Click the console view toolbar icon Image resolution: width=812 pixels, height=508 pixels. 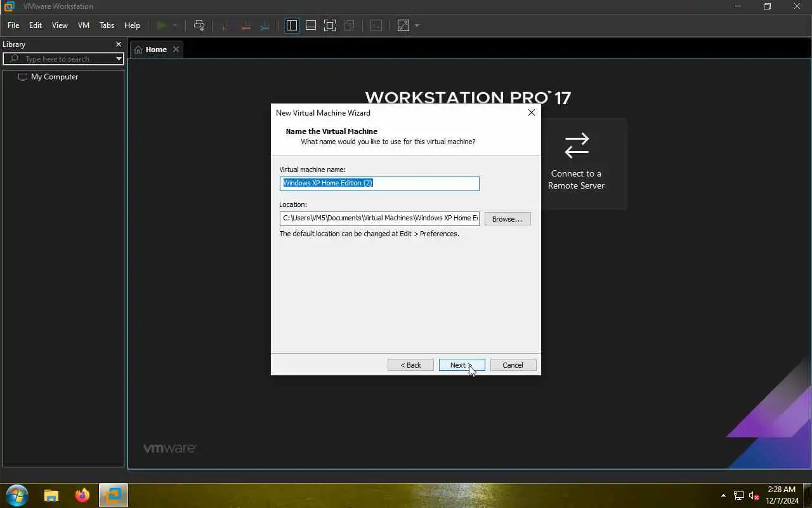click(x=376, y=25)
